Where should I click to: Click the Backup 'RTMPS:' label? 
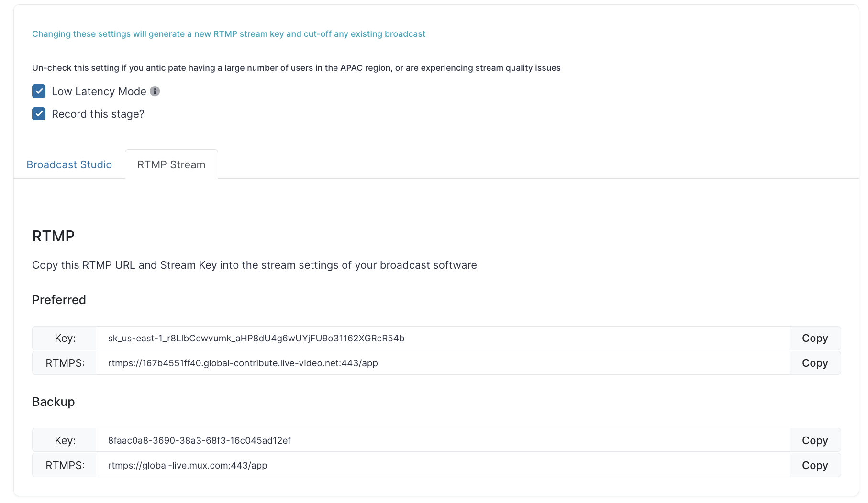65,465
